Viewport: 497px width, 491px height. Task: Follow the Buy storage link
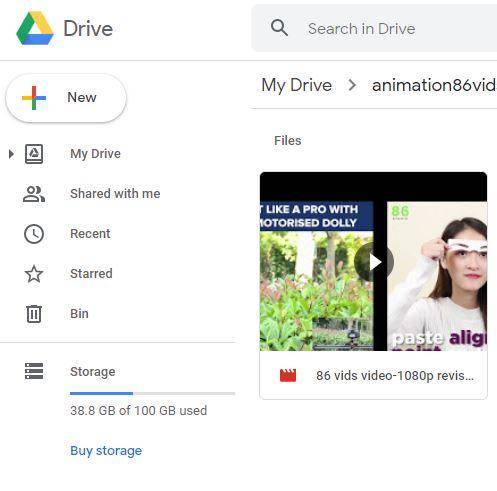[106, 451]
